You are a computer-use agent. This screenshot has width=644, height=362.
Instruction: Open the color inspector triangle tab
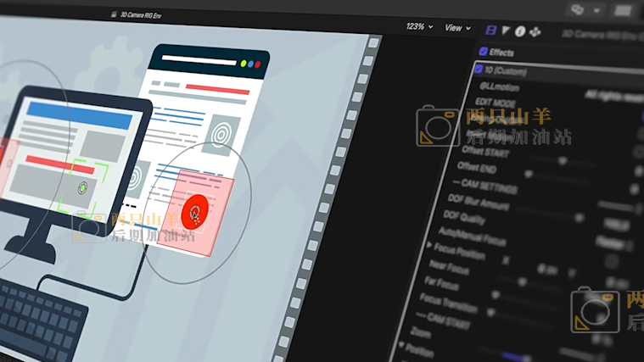coord(506,31)
